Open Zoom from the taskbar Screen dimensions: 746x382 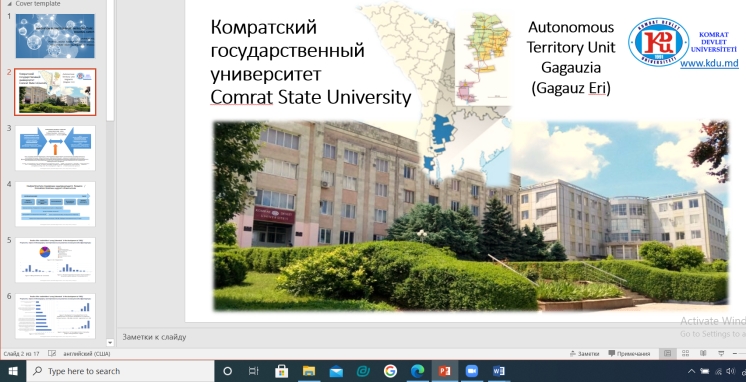point(471,371)
